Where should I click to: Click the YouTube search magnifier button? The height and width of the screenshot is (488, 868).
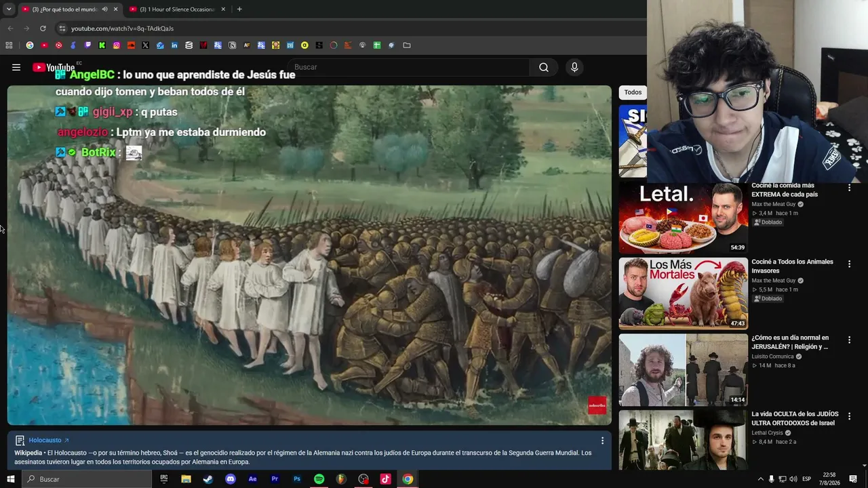click(x=544, y=67)
